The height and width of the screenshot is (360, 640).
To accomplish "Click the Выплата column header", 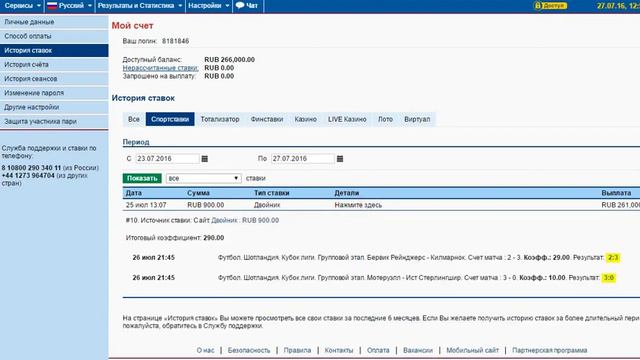I will [x=616, y=193].
